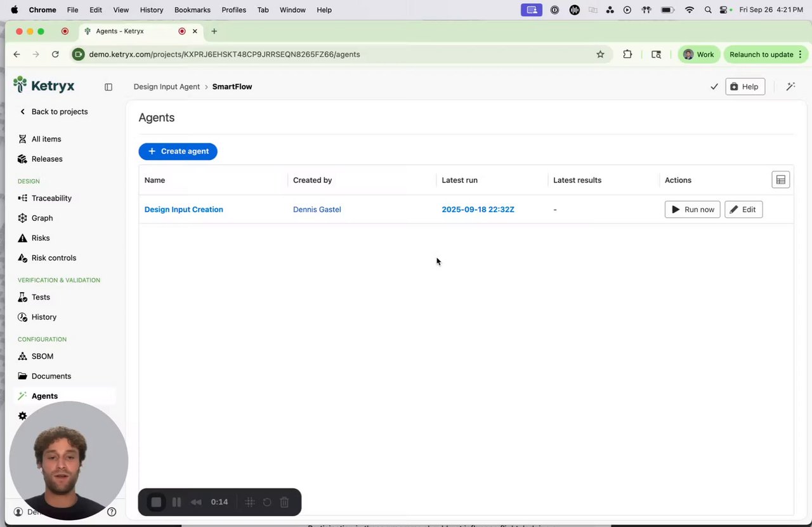Bookmark this page with the star icon
This screenshot has width=812, height=527.
pyautogui.click(x=600, y=55)
